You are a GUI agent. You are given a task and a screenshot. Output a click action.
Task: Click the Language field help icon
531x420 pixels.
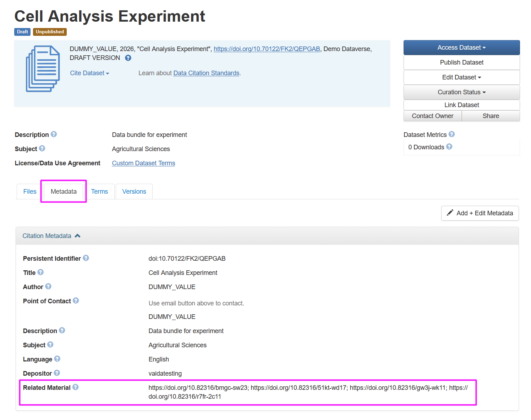(x=57, y=359)
